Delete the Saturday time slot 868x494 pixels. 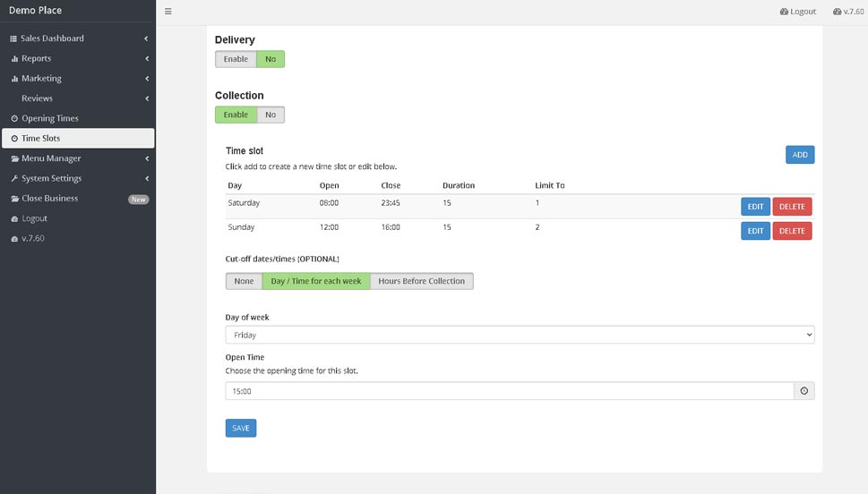click(792, 207)
